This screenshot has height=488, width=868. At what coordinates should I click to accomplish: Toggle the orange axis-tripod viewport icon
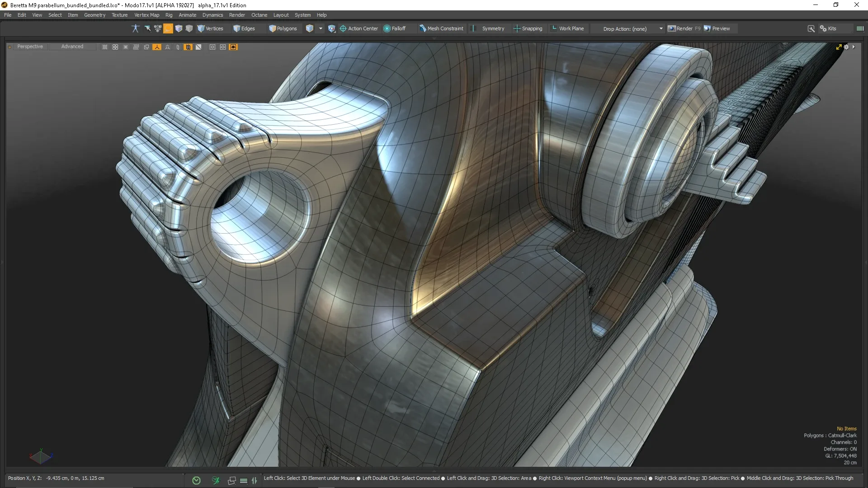(x=157, y=47)
